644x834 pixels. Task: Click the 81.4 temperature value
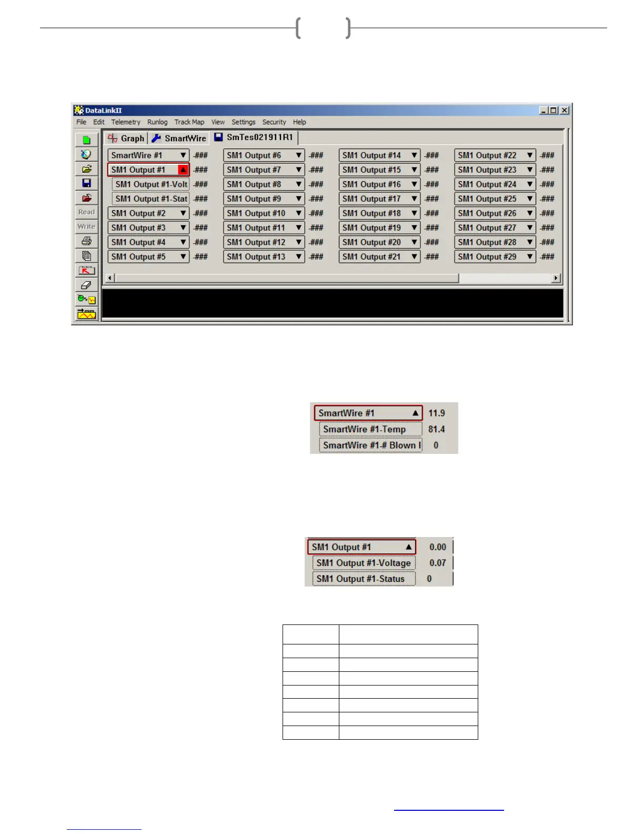436,429
